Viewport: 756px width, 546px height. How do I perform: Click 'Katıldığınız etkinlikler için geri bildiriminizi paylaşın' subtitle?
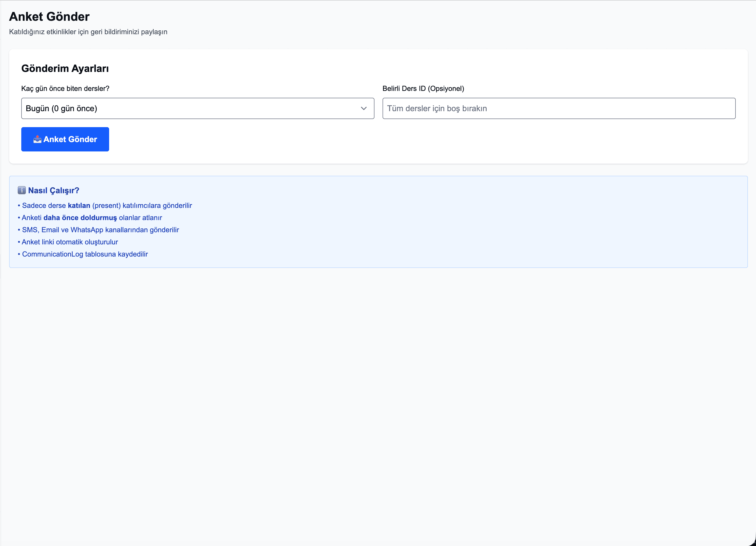click(88, 32)
